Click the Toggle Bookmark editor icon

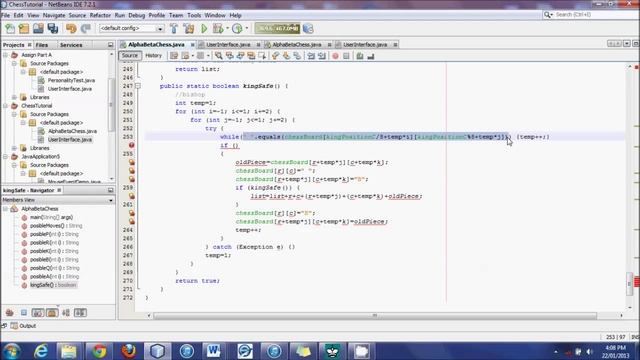coord(297,56)
